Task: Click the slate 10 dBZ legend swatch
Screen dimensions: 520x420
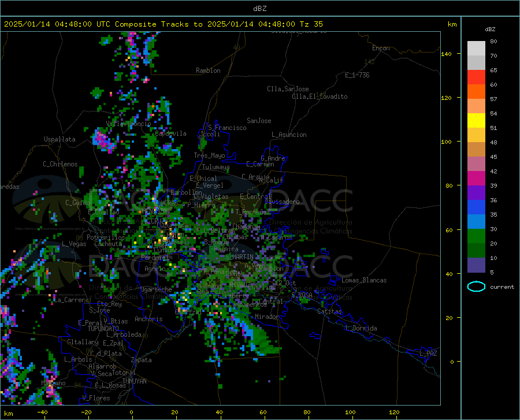Action: point(476,265)
